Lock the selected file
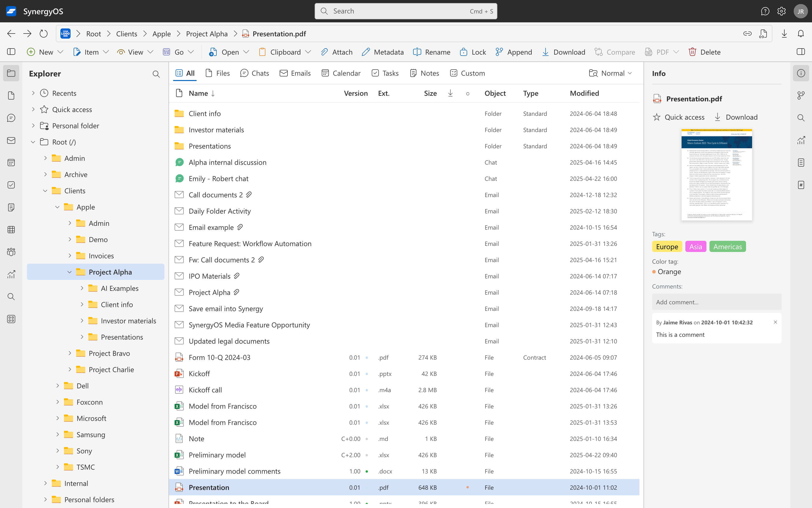This screenshot has height=508, width=812. click(473, 52)
